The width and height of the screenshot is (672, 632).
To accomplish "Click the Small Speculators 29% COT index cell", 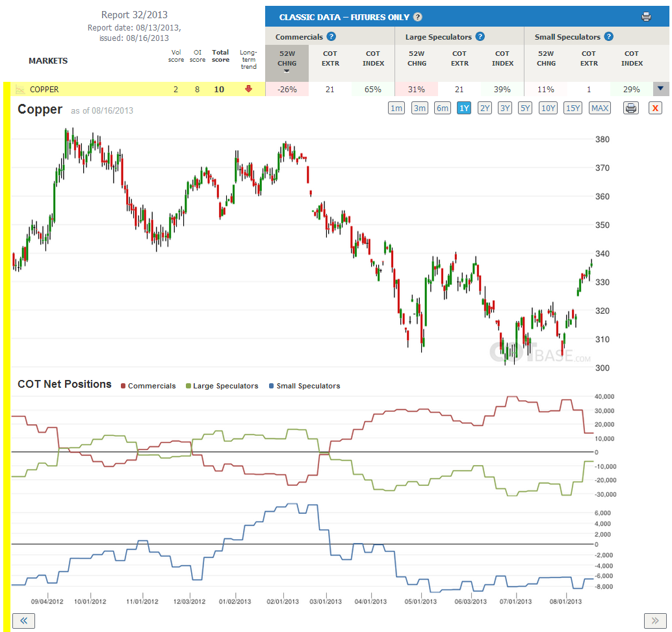I will [632, 89].
